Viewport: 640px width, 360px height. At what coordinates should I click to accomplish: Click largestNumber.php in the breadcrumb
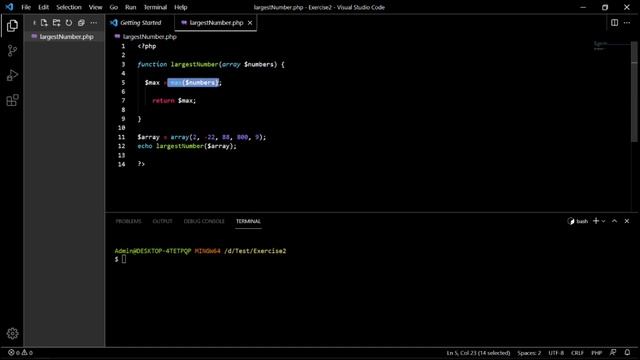point(149,37)
